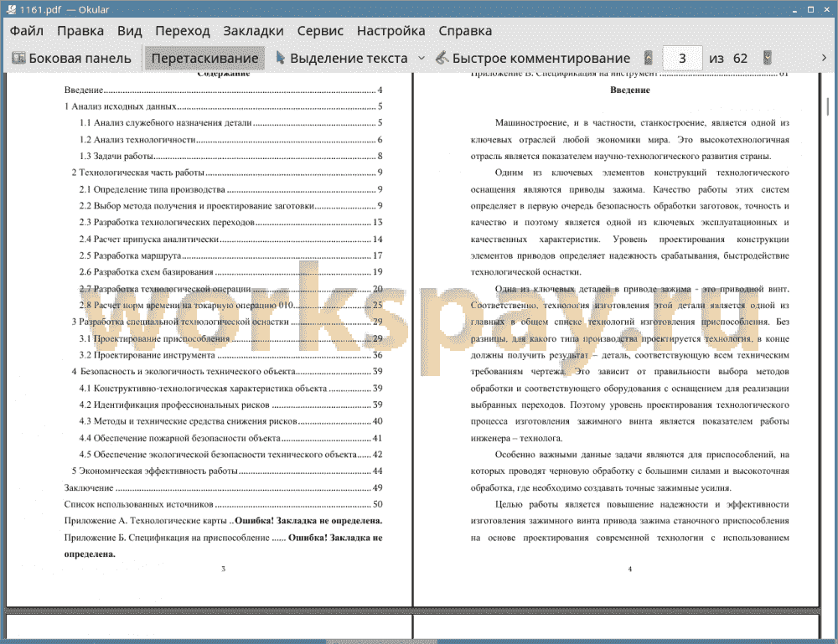Open the Справка menu

465,31
